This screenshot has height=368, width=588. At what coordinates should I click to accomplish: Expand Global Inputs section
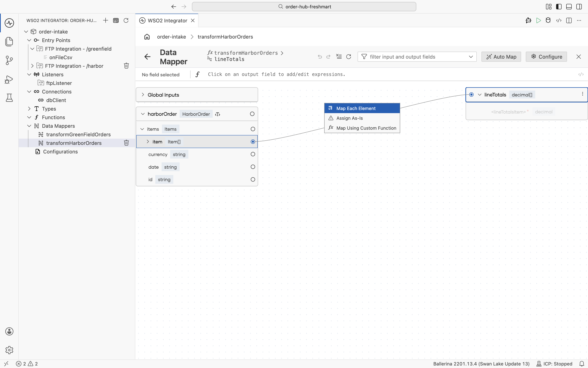(x=143, y=95)
